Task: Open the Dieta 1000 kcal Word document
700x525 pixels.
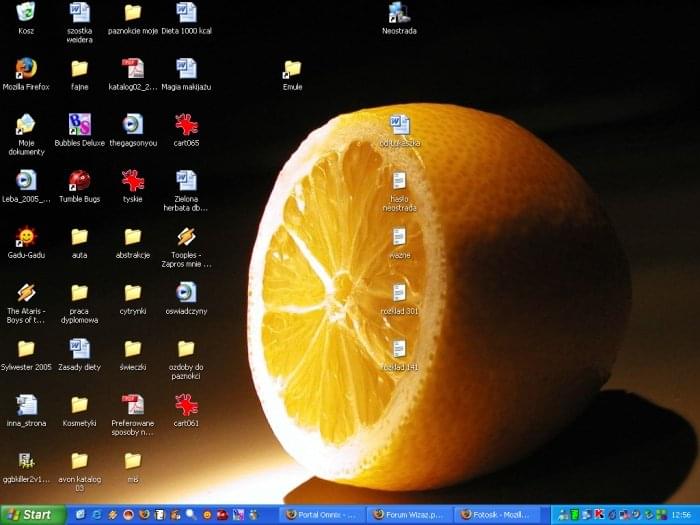Action: point(186,13)
